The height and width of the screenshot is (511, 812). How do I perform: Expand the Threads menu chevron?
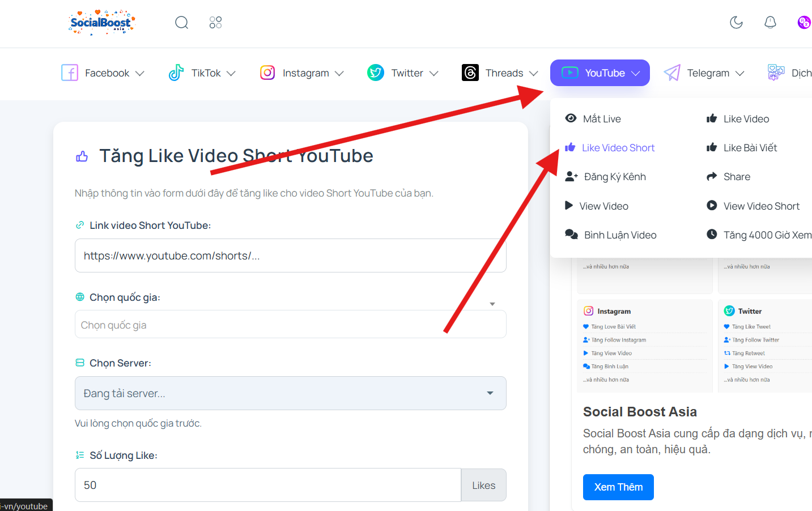[533, 73]
